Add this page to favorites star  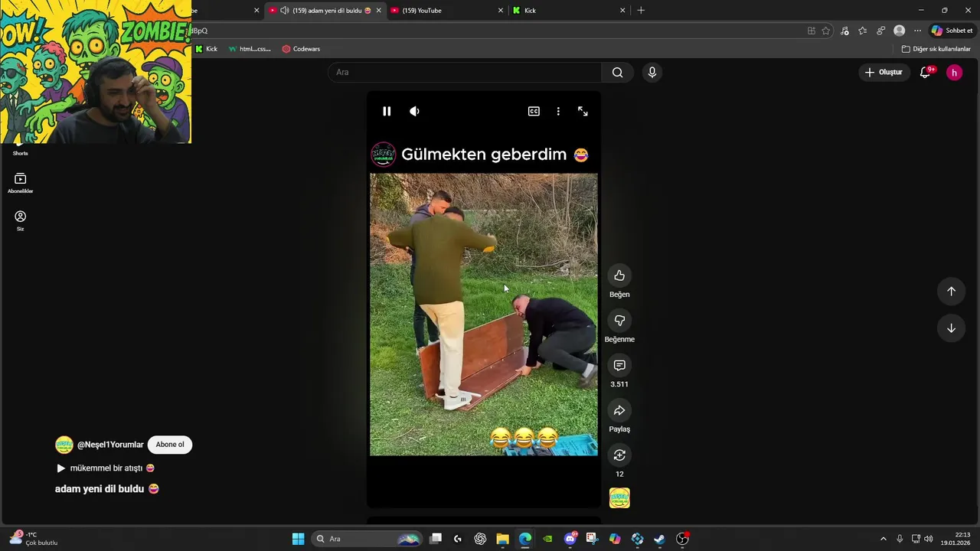click(x=826, y=31)
